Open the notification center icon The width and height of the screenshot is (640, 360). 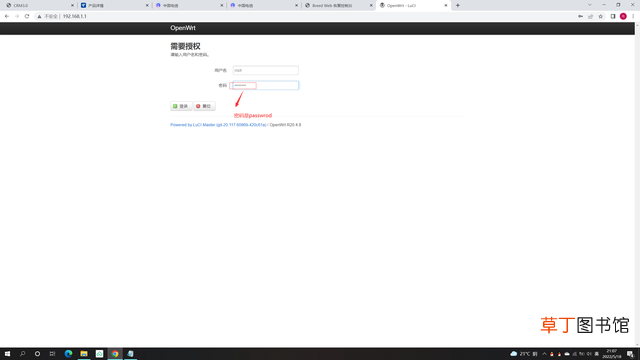click(630, 353)
